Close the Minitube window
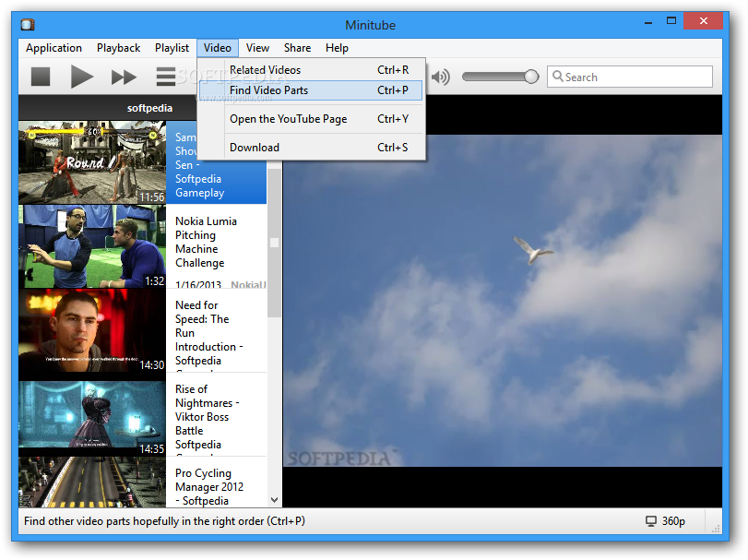Image resolution: width=748 pixels, height=560 pixels. pos(703,21)
